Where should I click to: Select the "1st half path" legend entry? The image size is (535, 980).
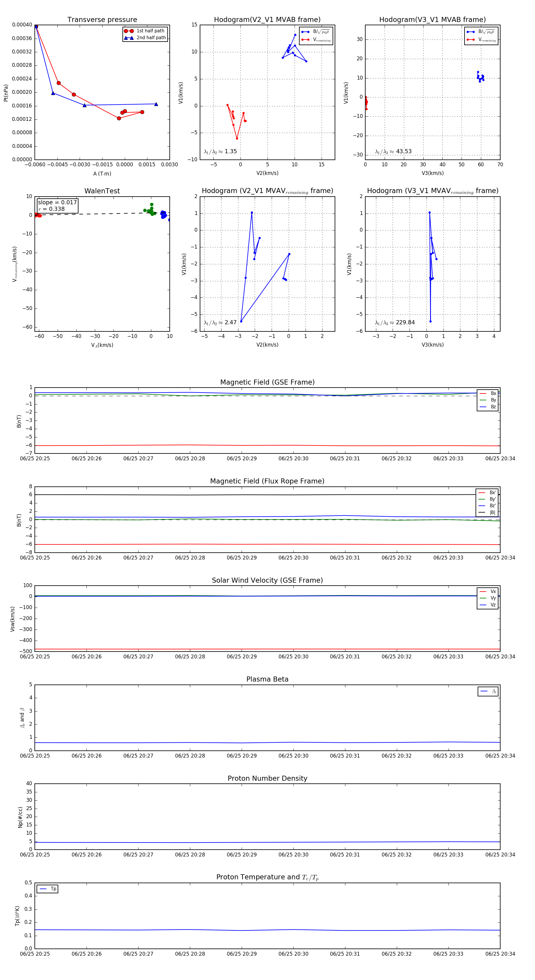(x=145, y=31)
